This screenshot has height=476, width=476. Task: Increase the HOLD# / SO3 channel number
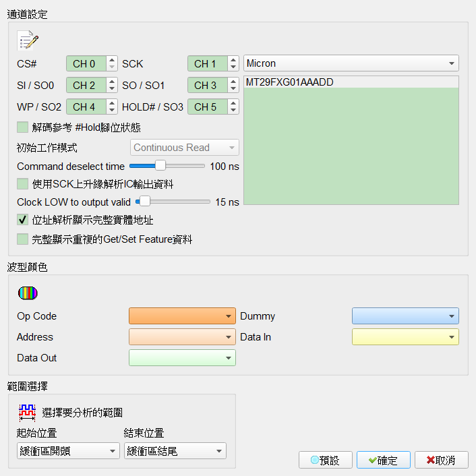pos(233,103)
